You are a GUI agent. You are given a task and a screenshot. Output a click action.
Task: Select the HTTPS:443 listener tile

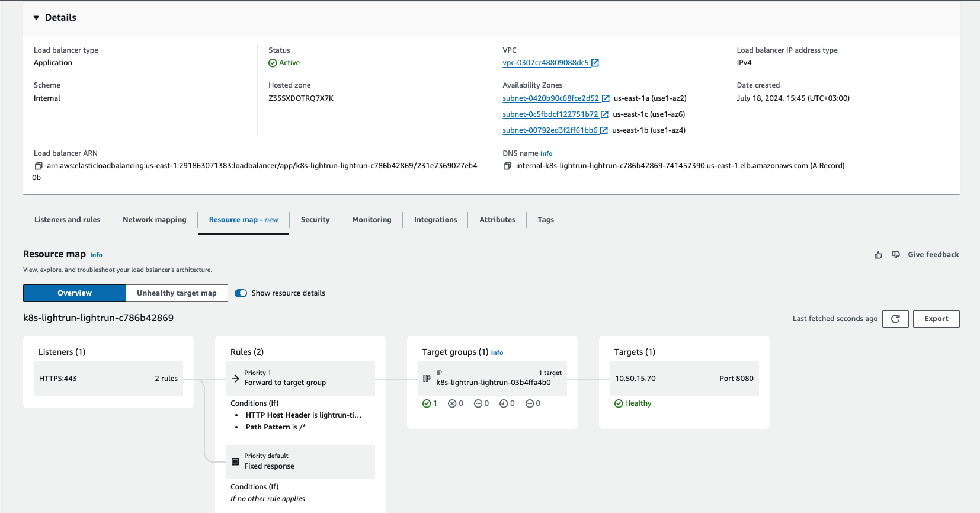108,379
